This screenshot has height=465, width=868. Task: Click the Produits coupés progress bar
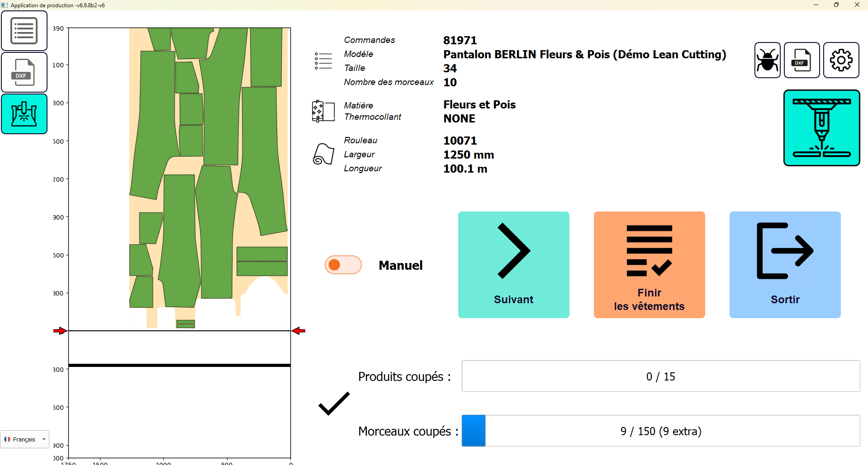(x=660, y=376)
